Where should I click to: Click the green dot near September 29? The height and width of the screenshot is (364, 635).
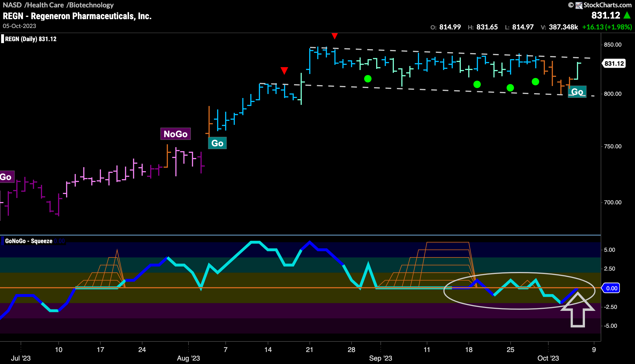click(535, 82)
